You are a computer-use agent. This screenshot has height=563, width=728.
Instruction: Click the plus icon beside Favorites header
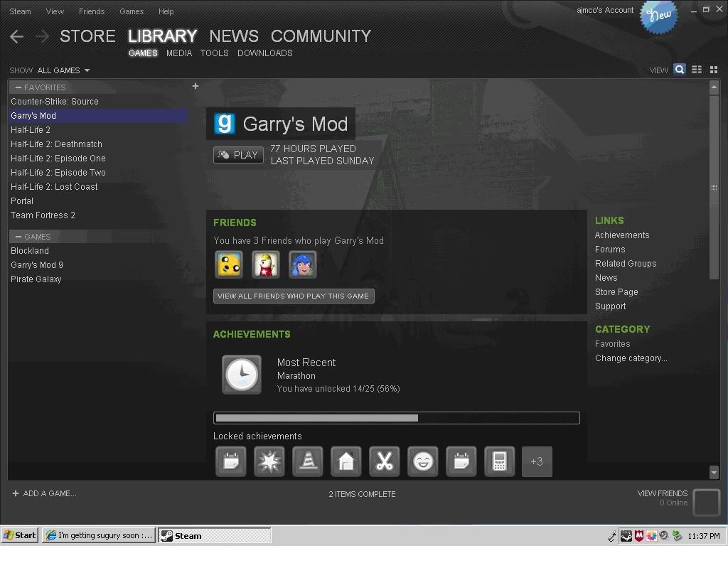[196, 87]
